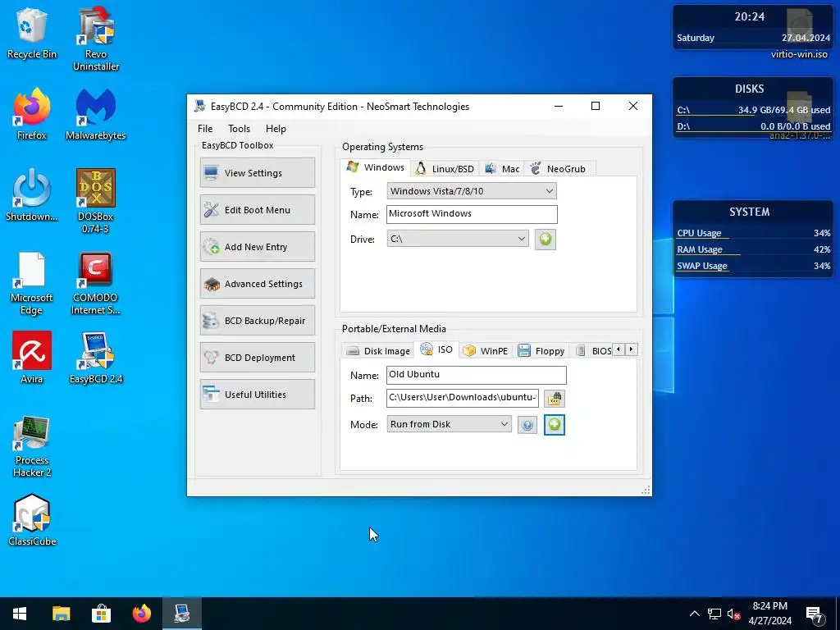Select Avira desktop shortcut

click(x=32, y=358)
